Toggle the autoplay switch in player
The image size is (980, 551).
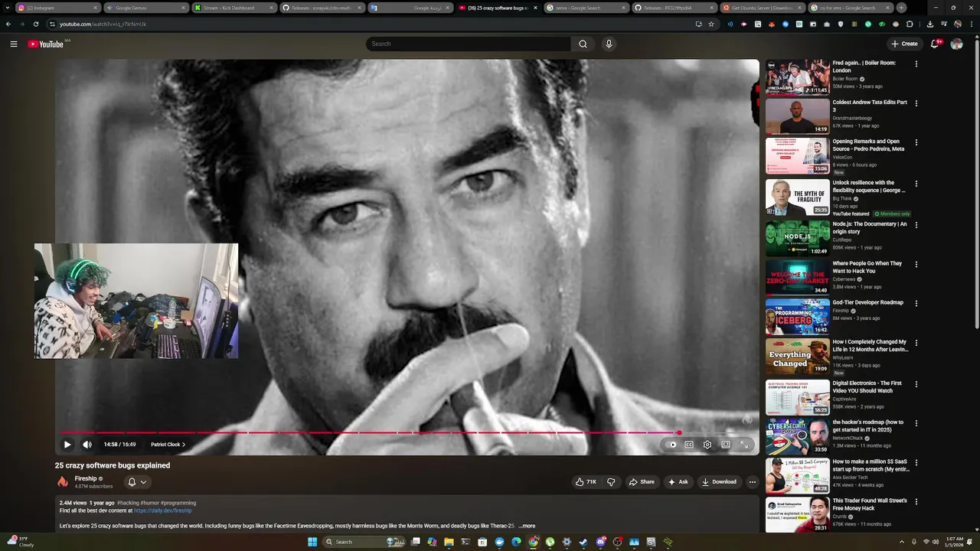point(672,445)
